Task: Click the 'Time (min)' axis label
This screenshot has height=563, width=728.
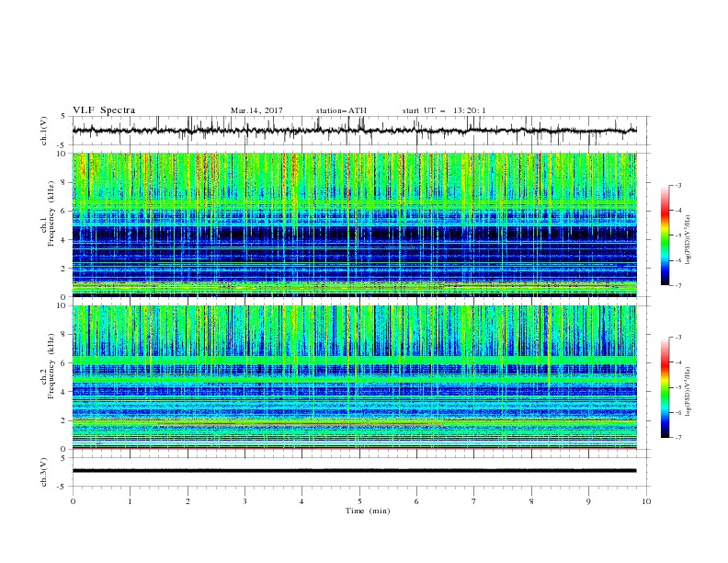Action: 368,511
